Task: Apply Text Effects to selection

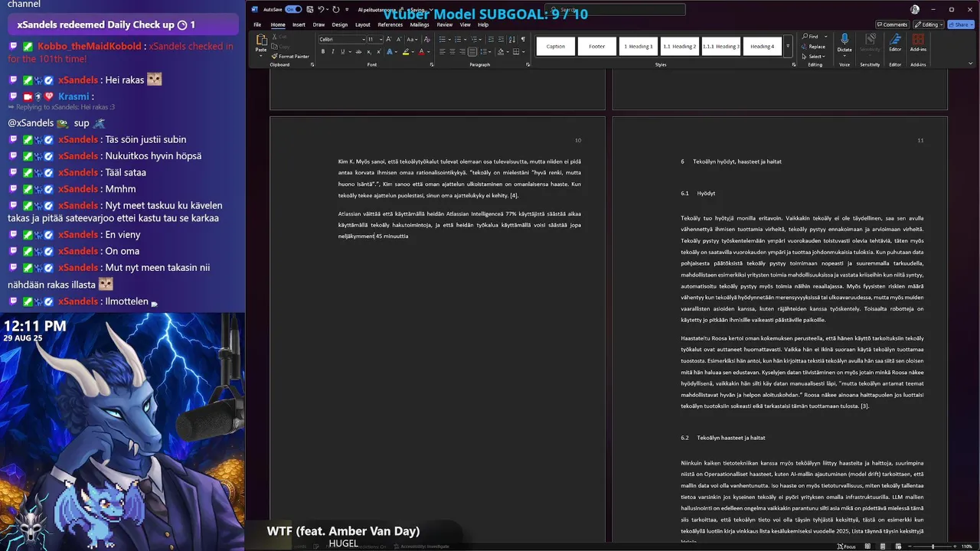Action: tap(390, 51)
